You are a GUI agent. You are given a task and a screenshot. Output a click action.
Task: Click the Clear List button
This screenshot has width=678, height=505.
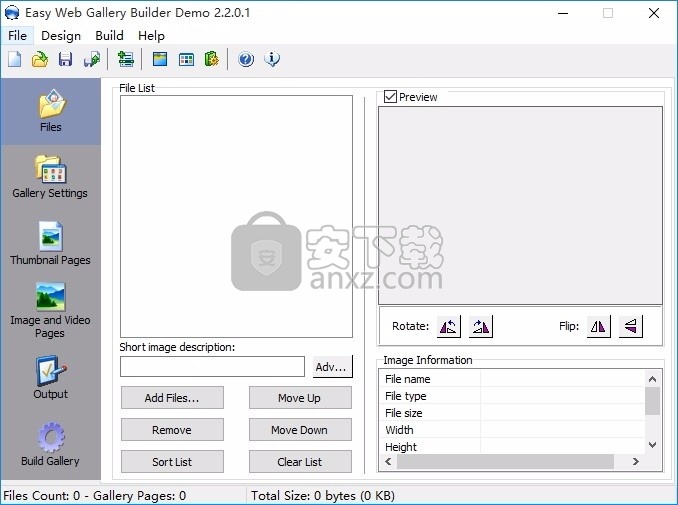300,462
